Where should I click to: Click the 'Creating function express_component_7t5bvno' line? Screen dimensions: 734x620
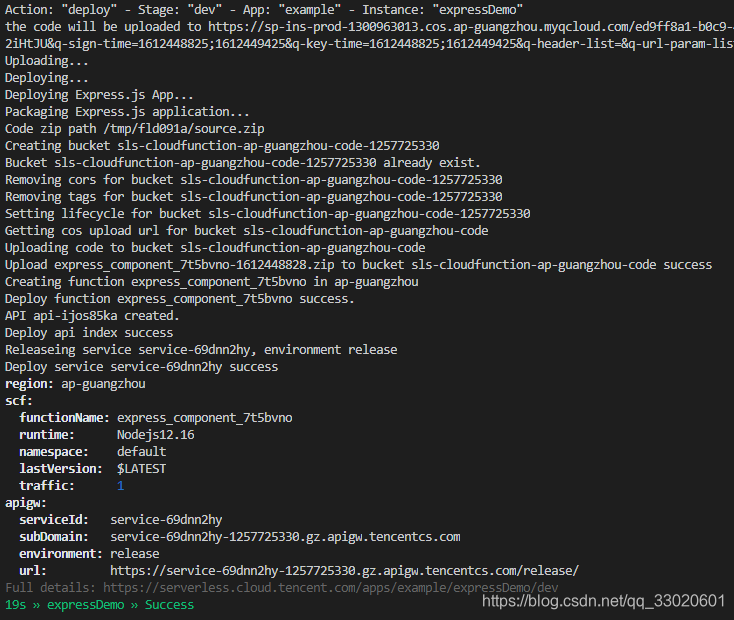212,281
